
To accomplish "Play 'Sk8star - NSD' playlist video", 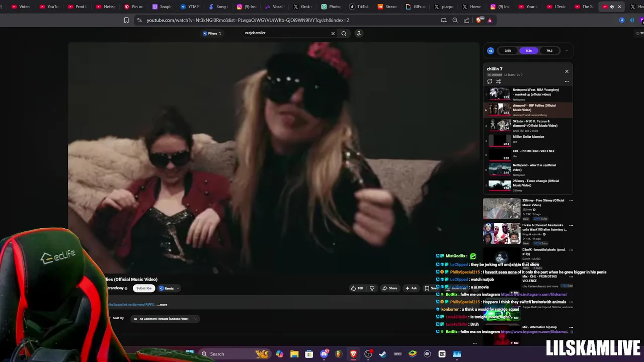I will coord(527,126).
